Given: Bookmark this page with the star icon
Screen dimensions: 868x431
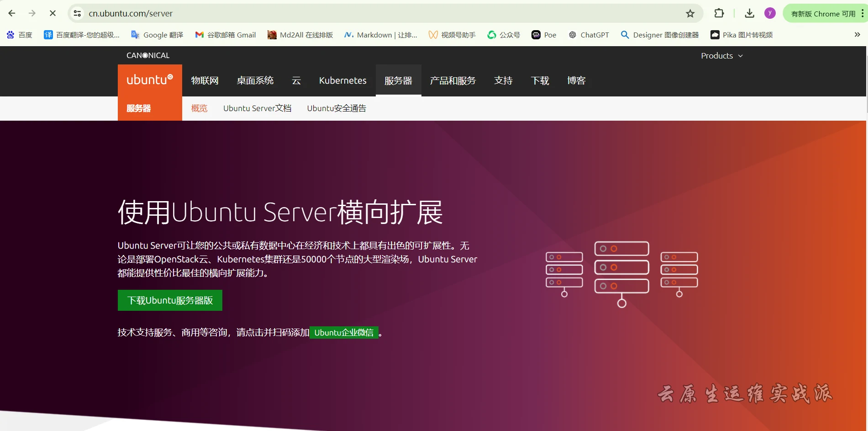Looking at the screenshot, I should [x=690, y=13].
